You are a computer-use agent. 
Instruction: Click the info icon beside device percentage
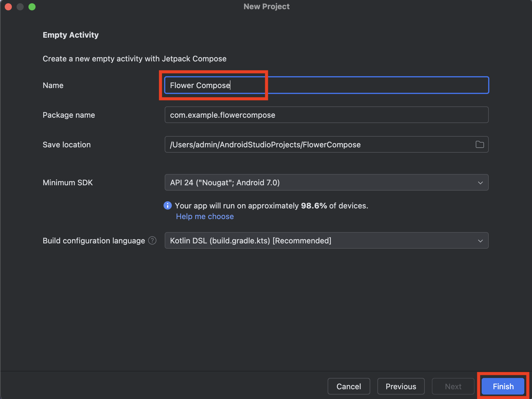click(x=168, y=205)
